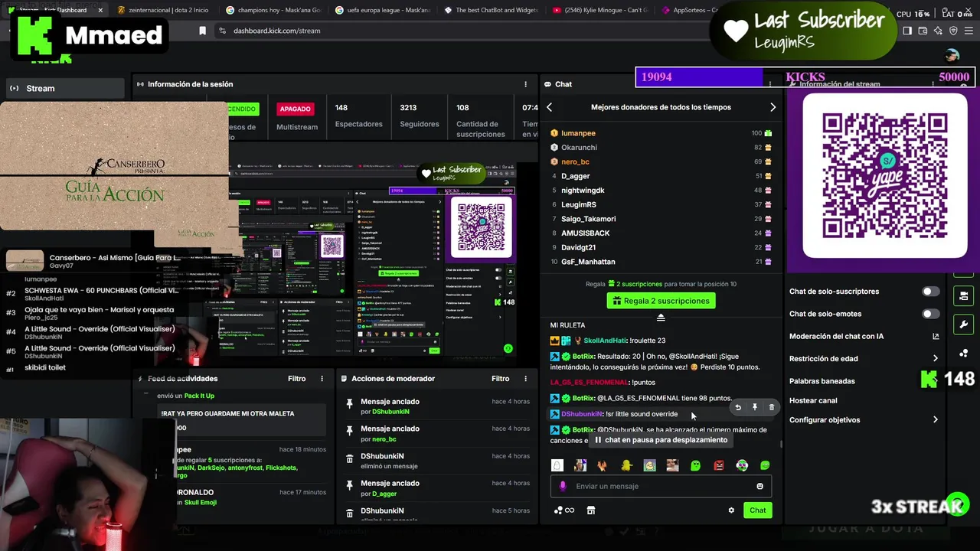Open Feed de actividades options menu

[322, 379]
